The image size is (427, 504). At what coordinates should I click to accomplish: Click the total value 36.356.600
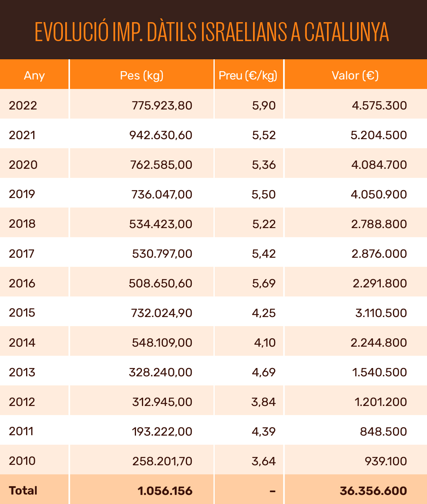point(373,491)
